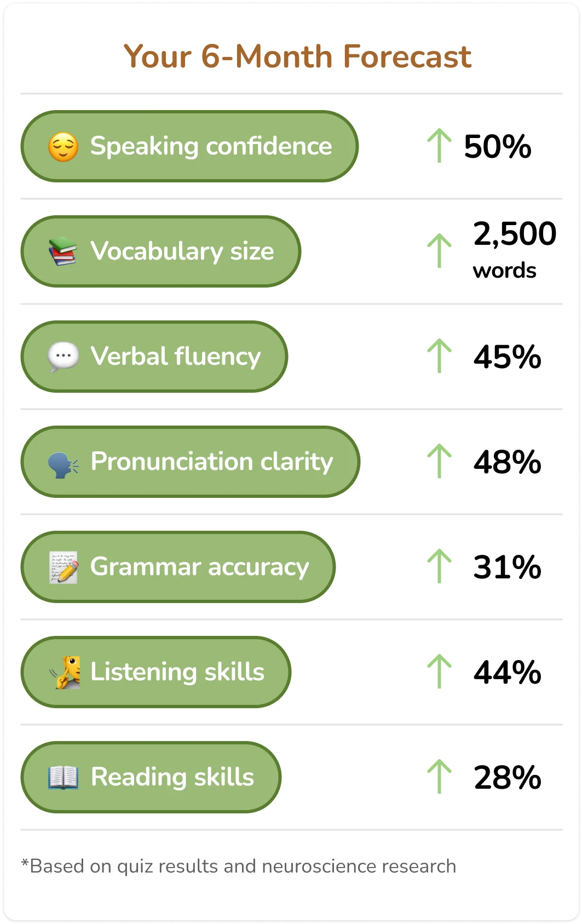
Task: Select the Speaking confidence pill
Action: [189, 146]
